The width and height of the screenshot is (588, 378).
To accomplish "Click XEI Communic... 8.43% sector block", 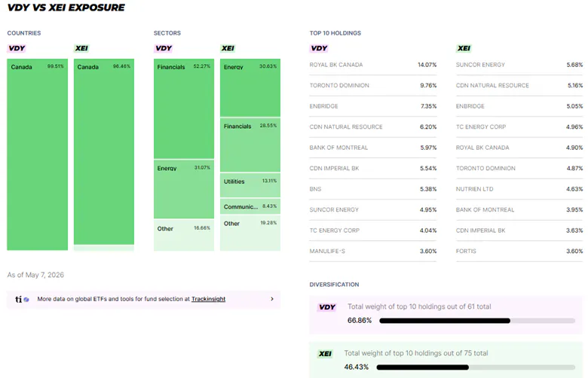I will coord(250,206).
